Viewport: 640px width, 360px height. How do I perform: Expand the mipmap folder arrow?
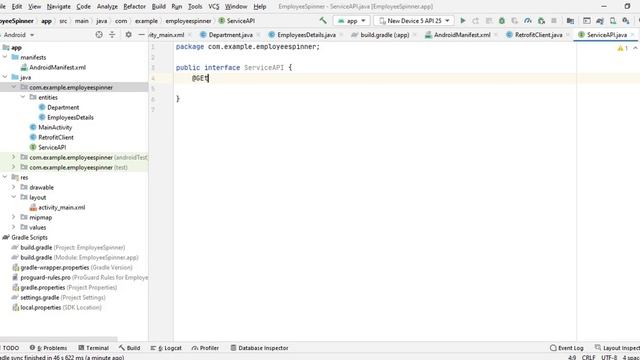(x=13, y=217)
